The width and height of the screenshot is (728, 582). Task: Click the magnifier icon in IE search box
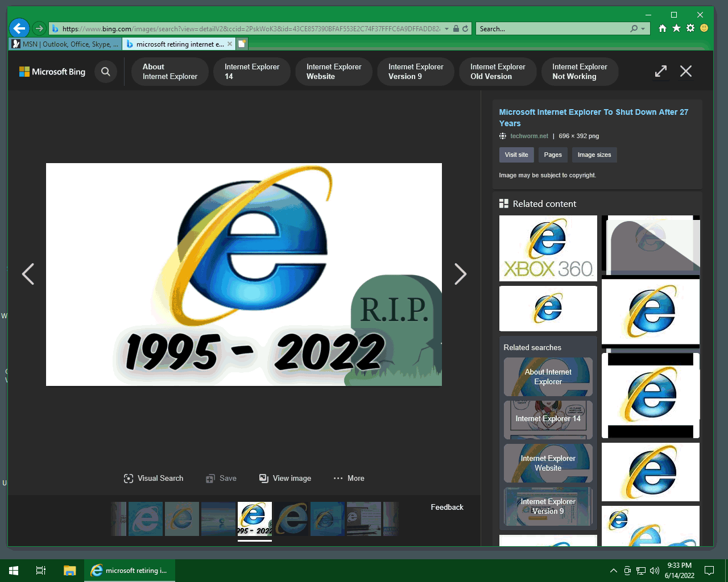(634, 28)
